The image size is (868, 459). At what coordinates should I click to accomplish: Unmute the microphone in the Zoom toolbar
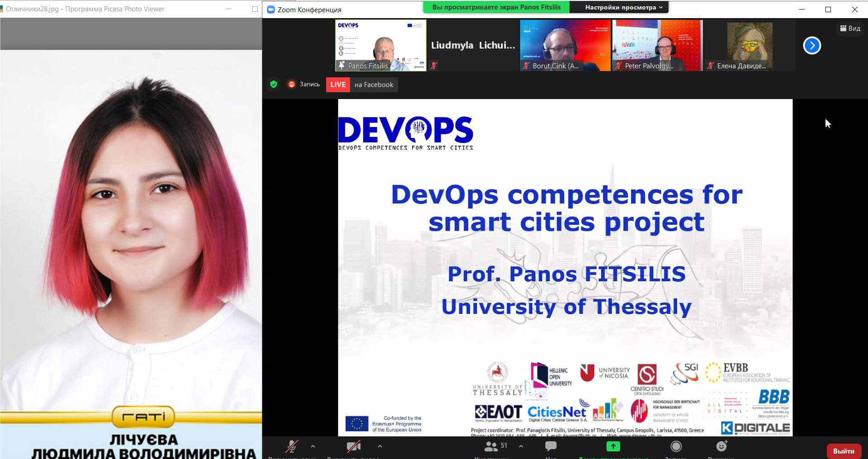pyautogui.click(x=292, y=446)
